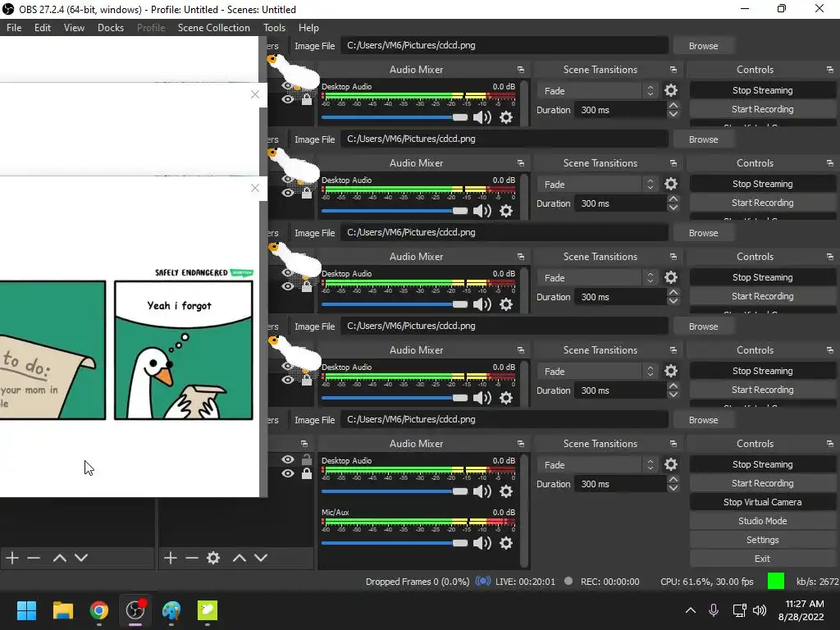Click the topmost Browse button
Image resolution: width=840 pixels, height=630 pixels.
click(x=703, y=46)
